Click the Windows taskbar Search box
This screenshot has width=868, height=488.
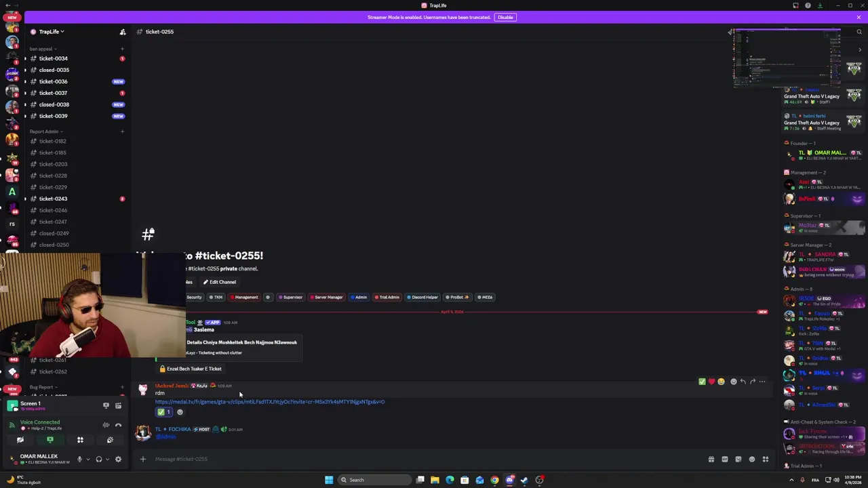coord(375,480)
